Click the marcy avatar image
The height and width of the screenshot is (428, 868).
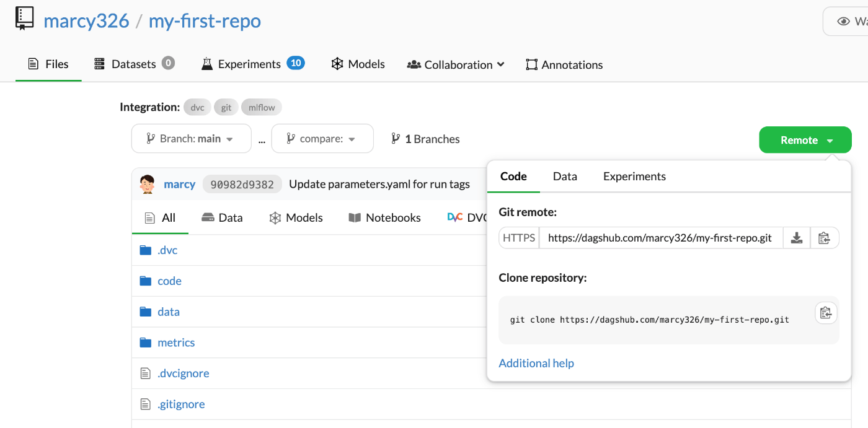[x=147, y=184]
